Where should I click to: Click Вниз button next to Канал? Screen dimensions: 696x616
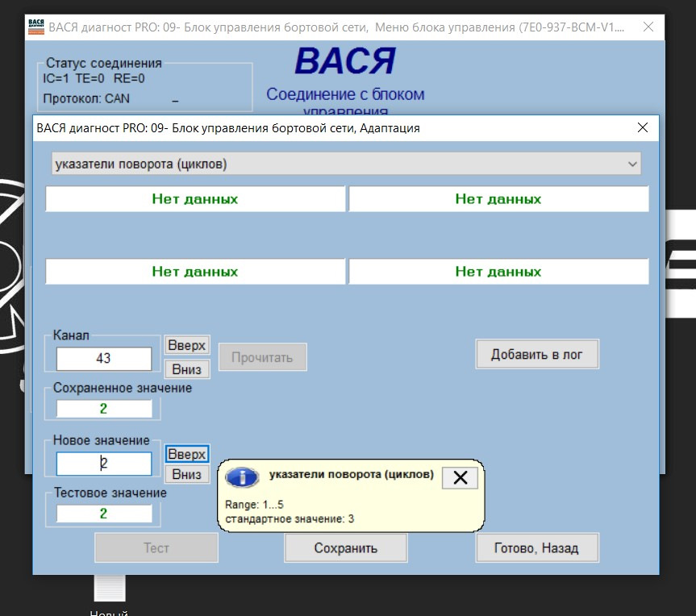[187, 368]
